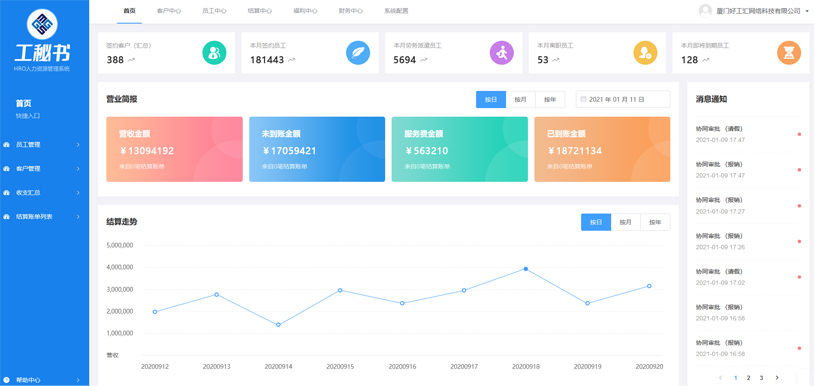Open the company account dropdown arrow
Screen dimensions: 814x386
807,11
